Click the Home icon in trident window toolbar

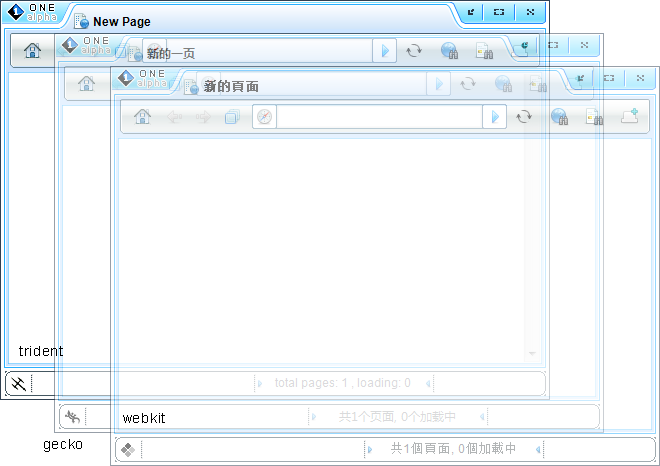click(32, 51)
